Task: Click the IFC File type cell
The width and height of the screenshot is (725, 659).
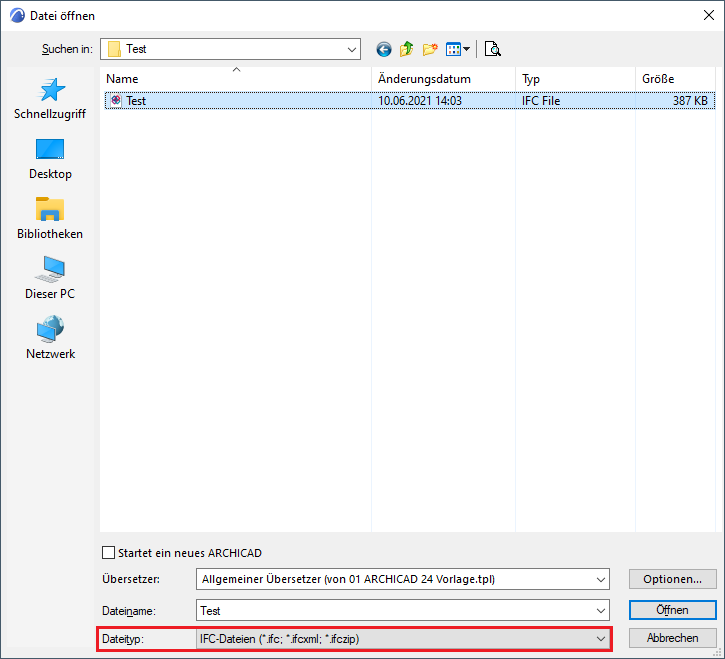Action: click(541, 101)
